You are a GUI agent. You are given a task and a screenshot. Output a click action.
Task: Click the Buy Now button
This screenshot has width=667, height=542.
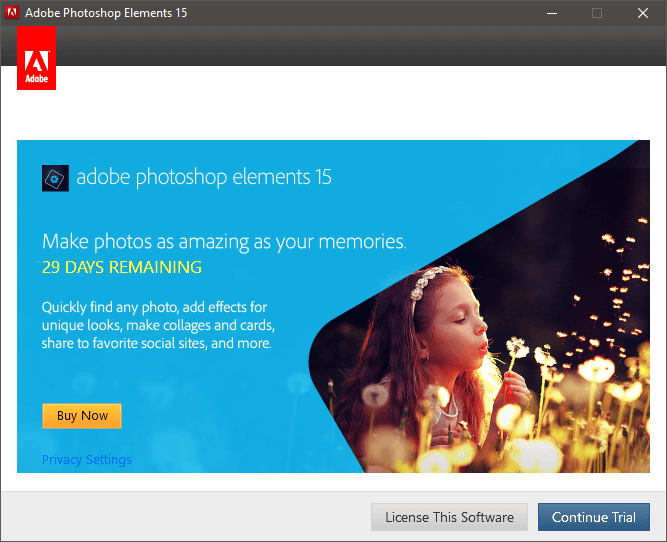(82, 416)
